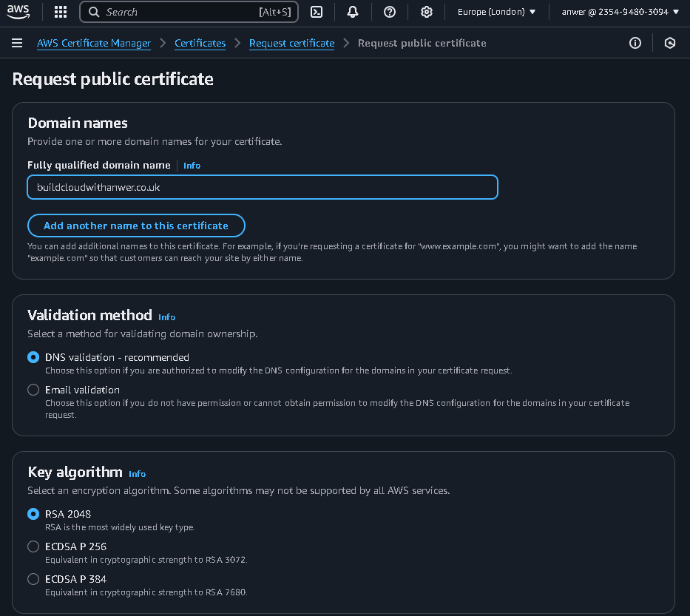Expand the anwer account menu dropdown

[620, 12]
